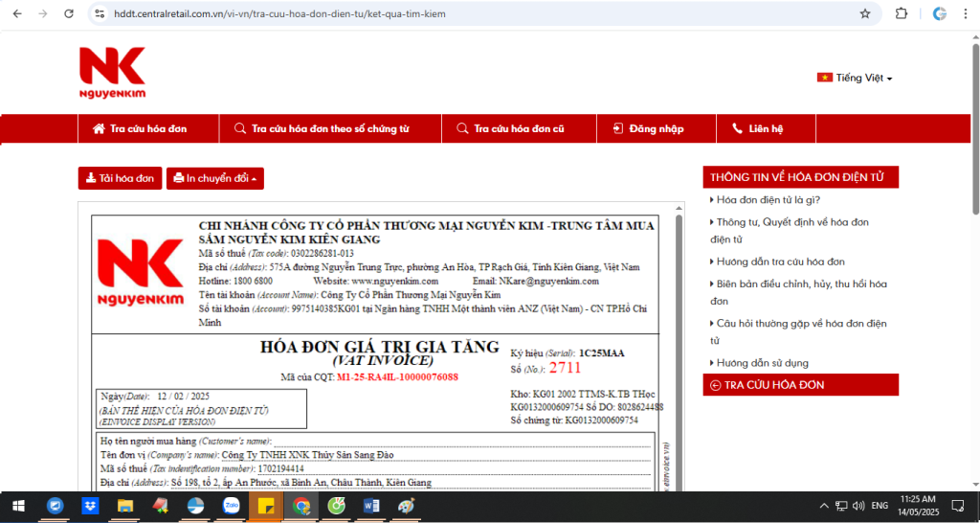Open Dropbox from the taskbar

[x=91, y=506]
